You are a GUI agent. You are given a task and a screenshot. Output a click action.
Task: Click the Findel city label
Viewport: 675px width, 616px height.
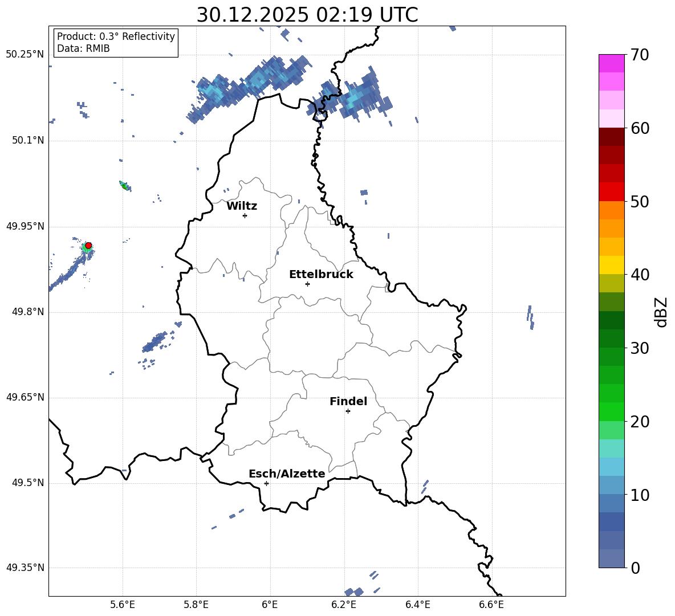coord(348,401)
